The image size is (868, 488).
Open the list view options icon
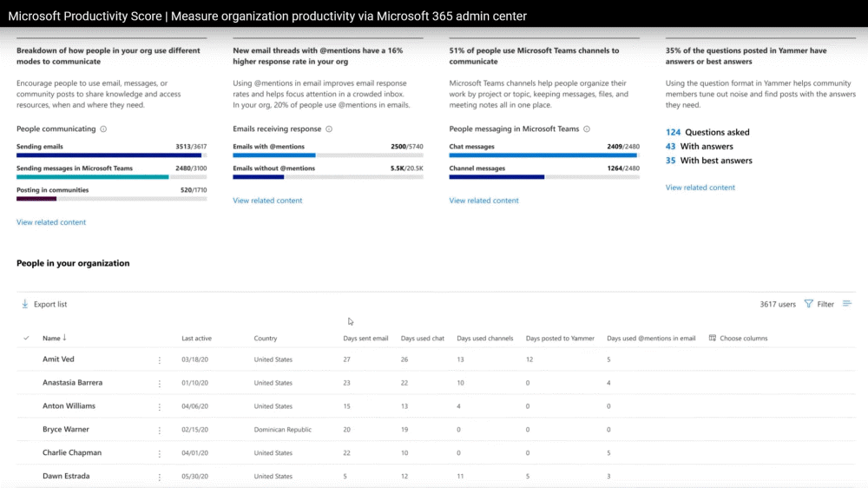pyautogui.click(x=847, y=304)
